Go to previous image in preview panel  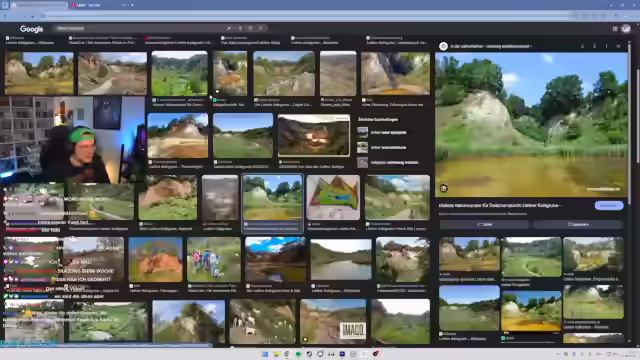(x=582, y=46)
